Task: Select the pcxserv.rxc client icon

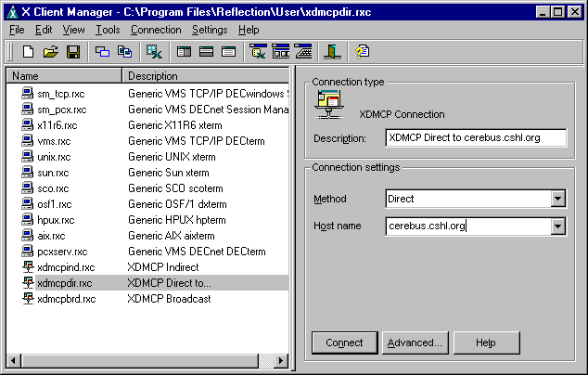Action: pyautogui.click(x=27, y=251)
